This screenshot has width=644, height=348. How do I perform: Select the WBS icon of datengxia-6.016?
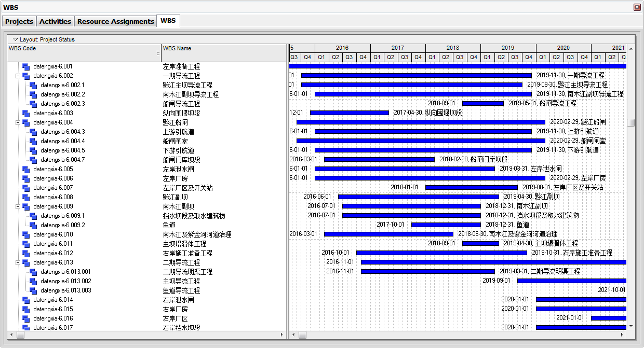coord(26,319)
